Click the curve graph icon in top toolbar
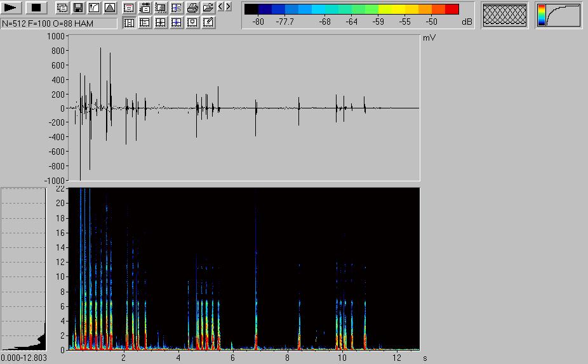Image resolution: width=588 pixels, height=364 pixels. pyautogui.click(x=94, y=8)
